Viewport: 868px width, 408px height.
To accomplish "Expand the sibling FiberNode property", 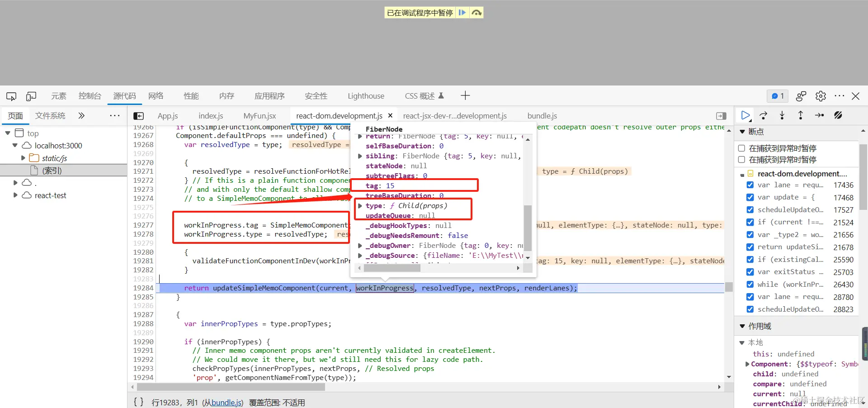I will (360, 156).
